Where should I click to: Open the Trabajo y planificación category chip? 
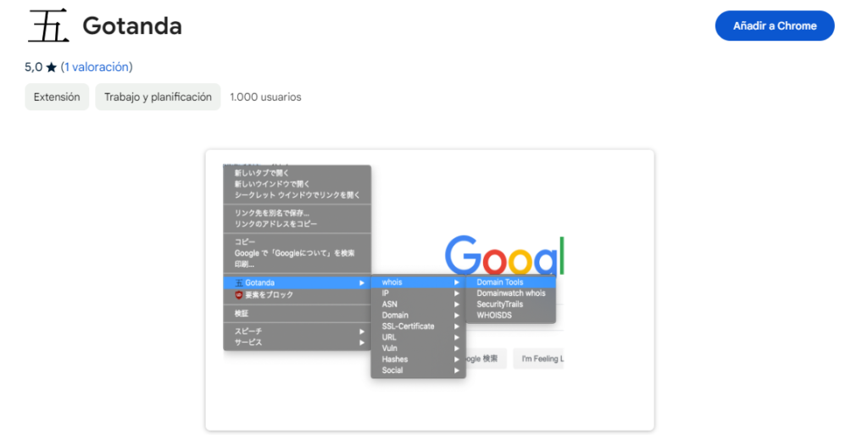(158, 97)
